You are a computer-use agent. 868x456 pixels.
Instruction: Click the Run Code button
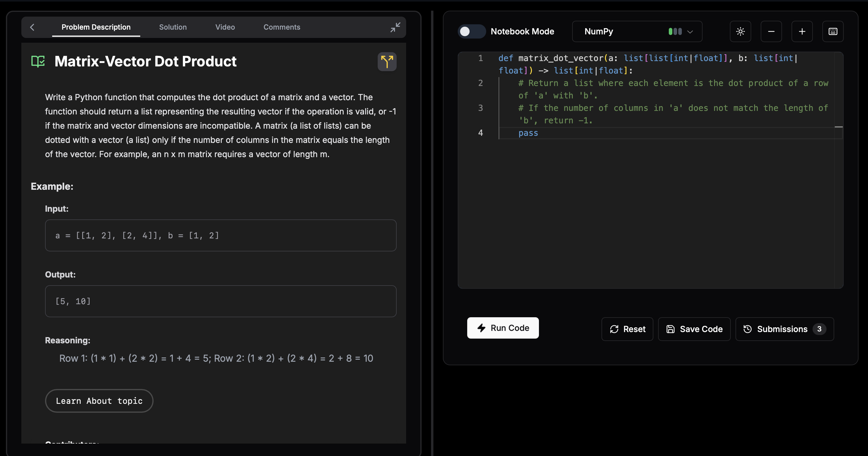[x=503, y=328]
